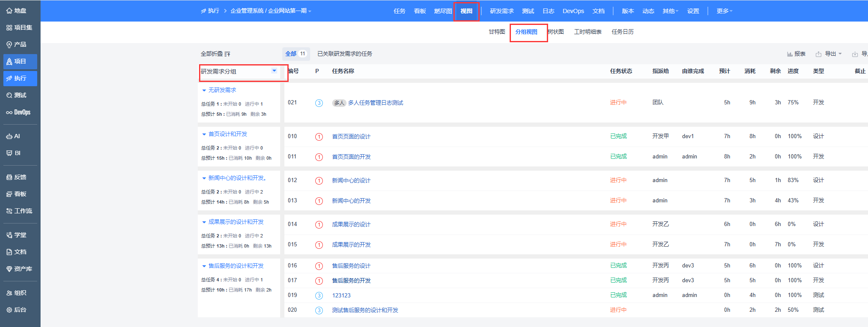Toggle 全部折叠 to collapse all groups
This screenshot has width=868, height=327.
pyautogui.click(x=216, y=54)
